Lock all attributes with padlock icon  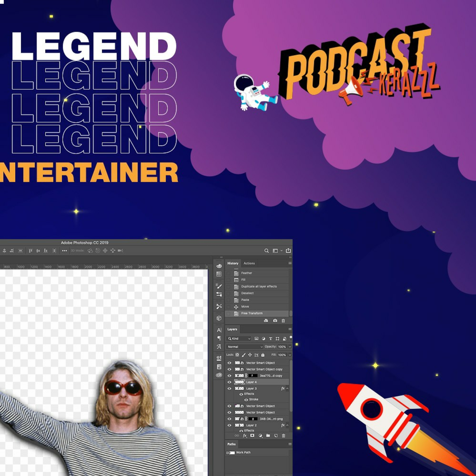click(263, 355)
